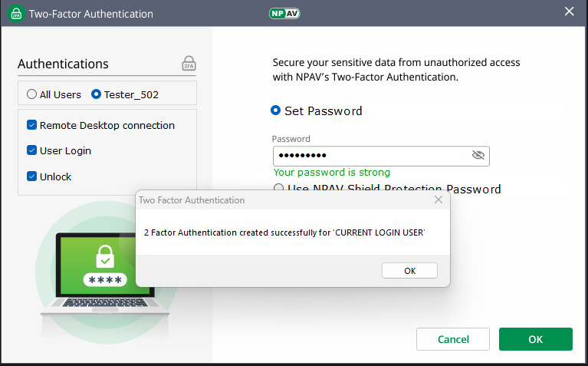Close the main Two-Factor Authentication window
This screenshot has width=588, height=366.
point(569,12)
